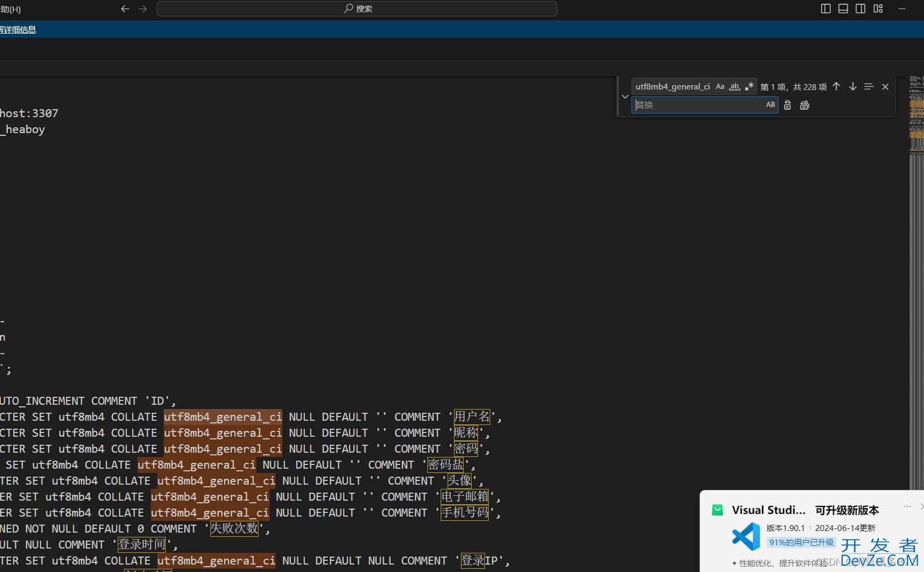The width and height of the screenshot is (924, 572).
Task: Collapse the replace row chevron
Action: point(625,96)
